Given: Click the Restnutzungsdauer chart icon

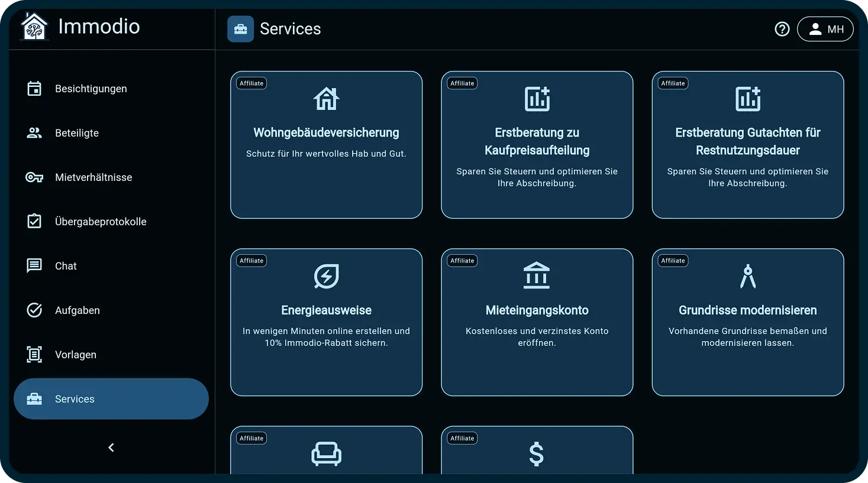Looking at the screenshot, I should [x=748, y=99].
